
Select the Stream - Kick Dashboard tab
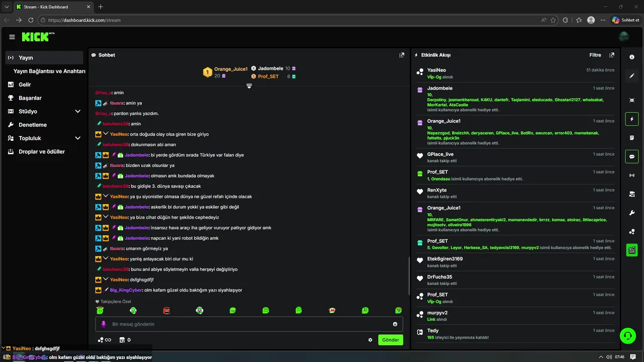53,7
